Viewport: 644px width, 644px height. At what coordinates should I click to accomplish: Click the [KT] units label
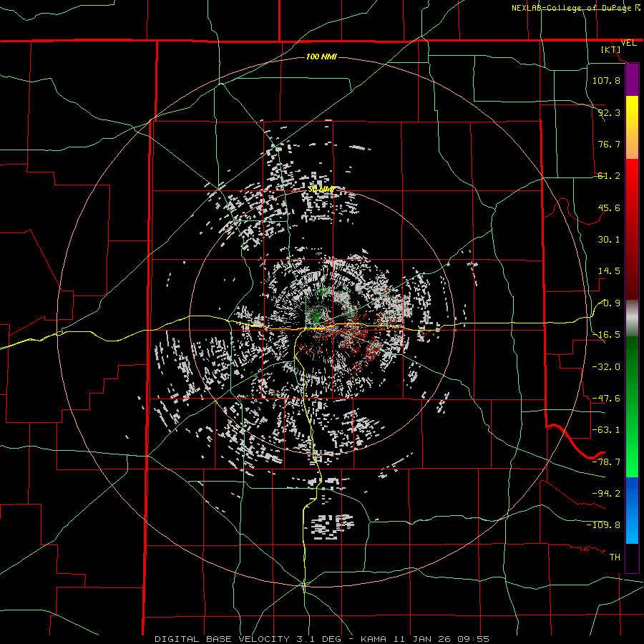pos(611,49)
